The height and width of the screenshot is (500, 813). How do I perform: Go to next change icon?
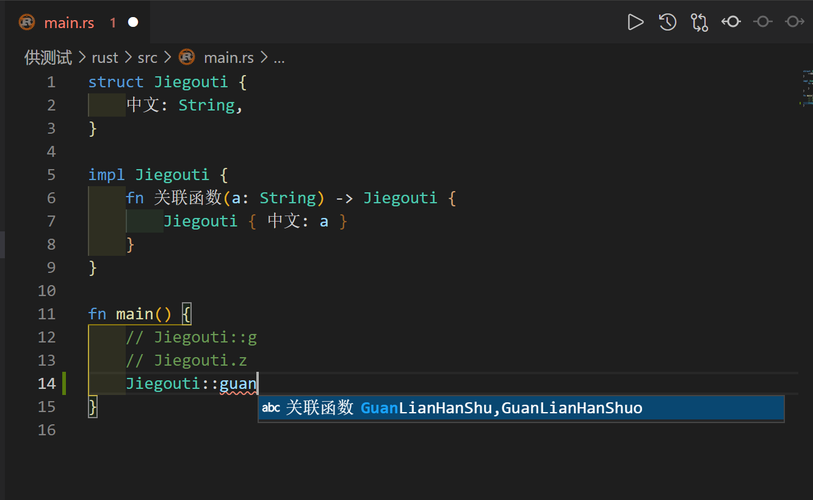794,22
